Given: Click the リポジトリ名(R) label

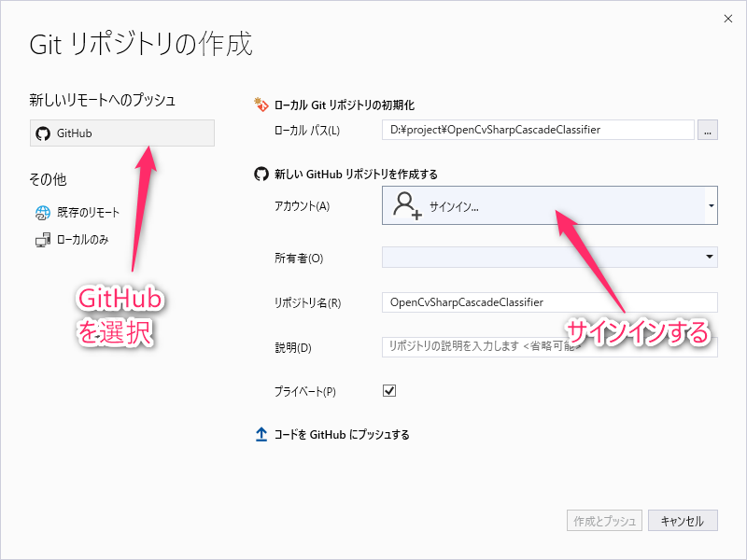Looking at the screenshot, I should (307, 302).
